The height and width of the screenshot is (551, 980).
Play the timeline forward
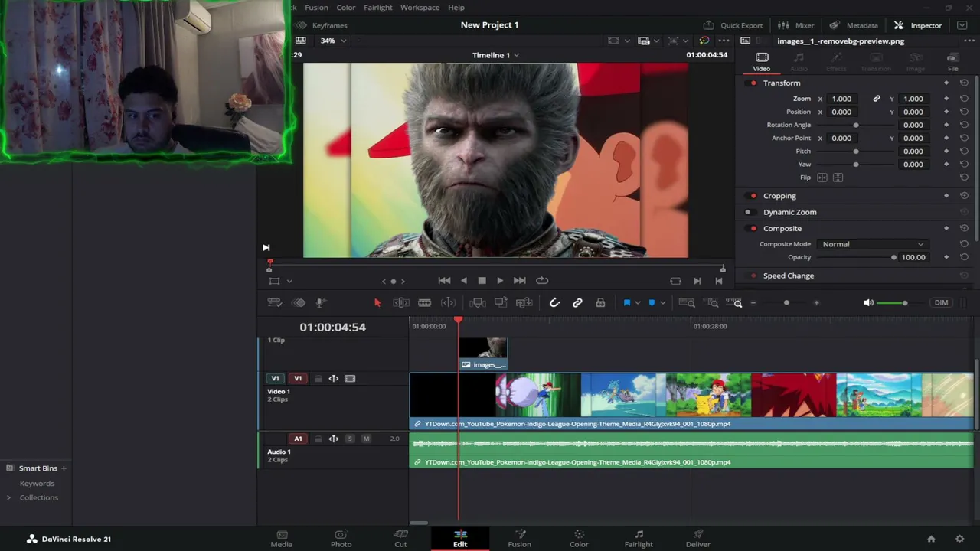point(500,281)
